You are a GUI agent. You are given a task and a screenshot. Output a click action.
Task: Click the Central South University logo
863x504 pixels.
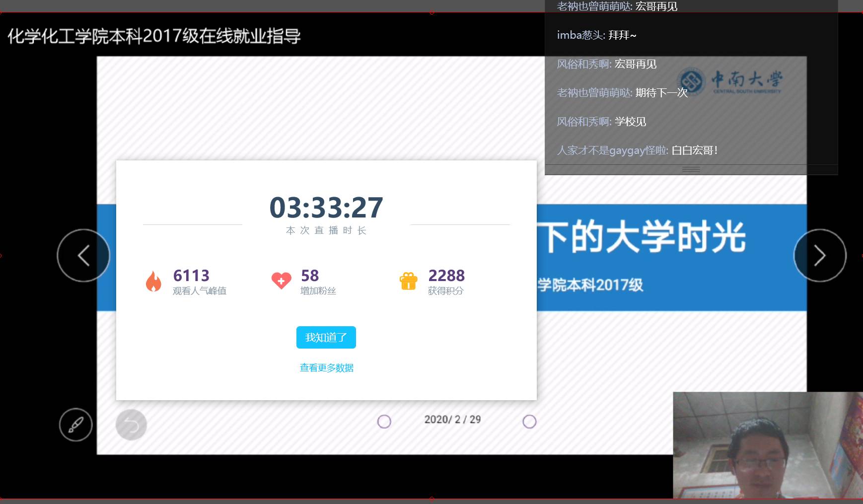729,81
